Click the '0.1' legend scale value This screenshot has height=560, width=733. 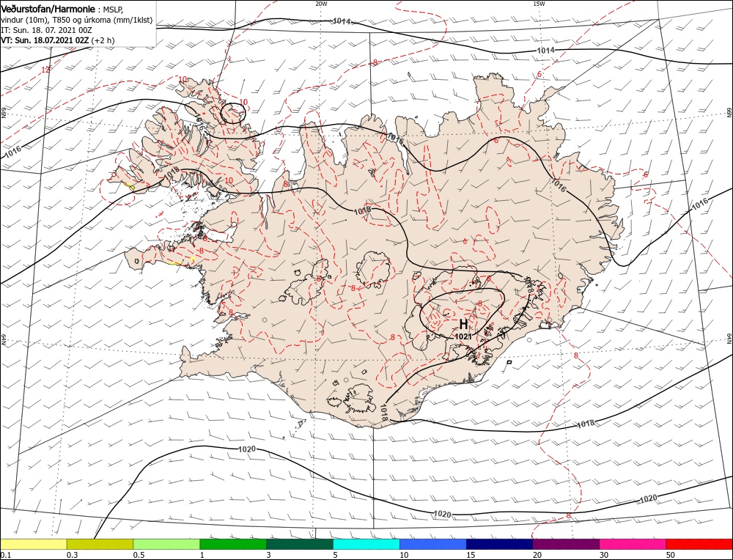5,555
